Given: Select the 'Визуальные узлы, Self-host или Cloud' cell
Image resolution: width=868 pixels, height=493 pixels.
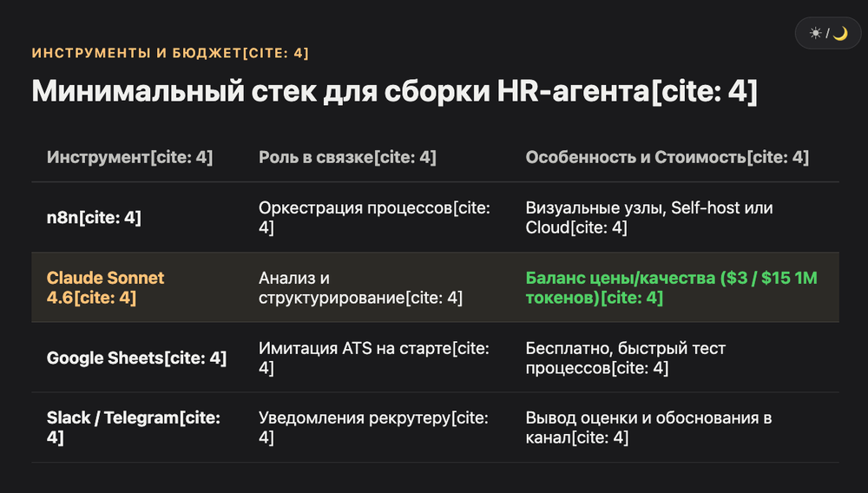Looking at the screenshot, I should (x=674, y=218).
